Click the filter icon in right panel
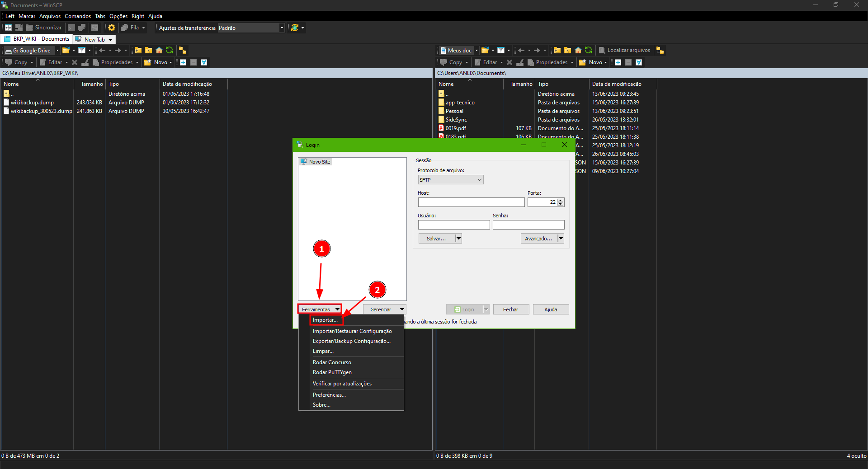 (501, 50)
